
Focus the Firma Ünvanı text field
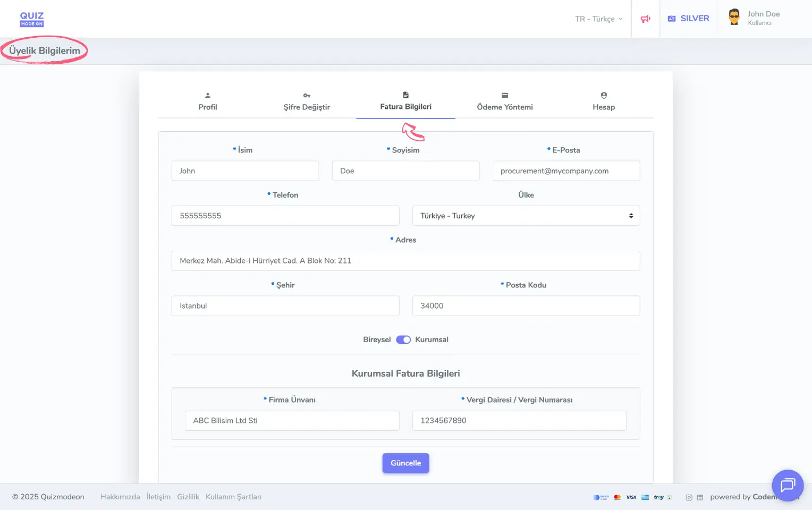coord(292,421)
